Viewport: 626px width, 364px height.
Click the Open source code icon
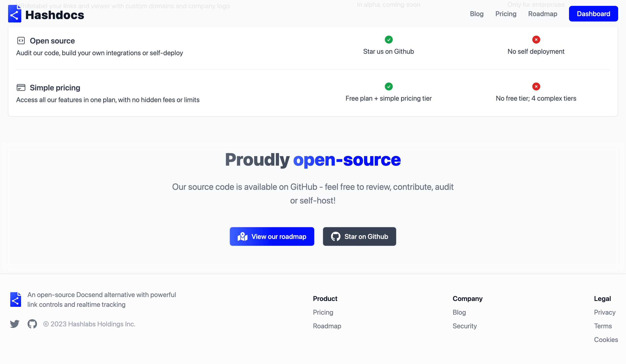coord(21,41)
